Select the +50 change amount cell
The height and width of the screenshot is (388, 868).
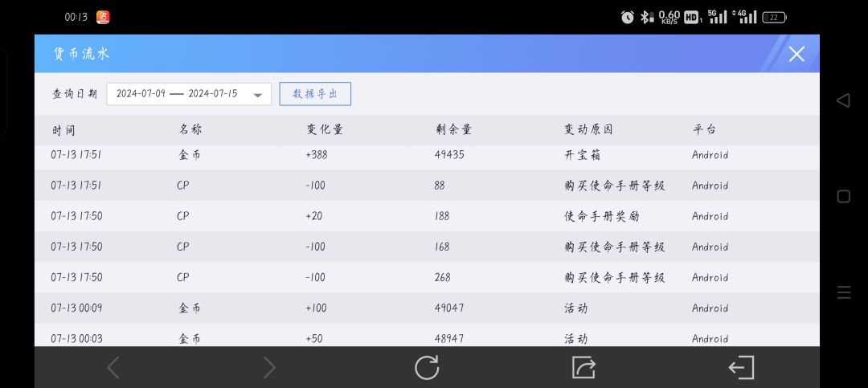[314, 338]
